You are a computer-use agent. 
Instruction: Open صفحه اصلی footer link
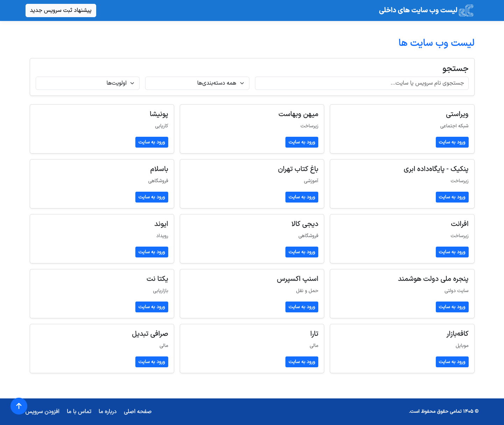138,411
